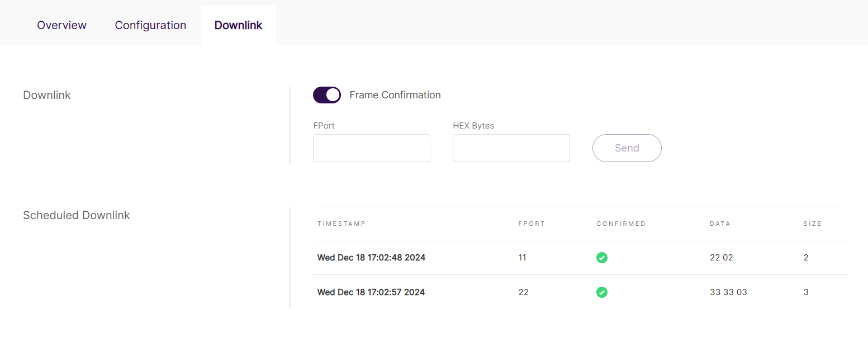Click the CONFIRMED column header
This screenshot has width=868, height=337.
[621, 224]
